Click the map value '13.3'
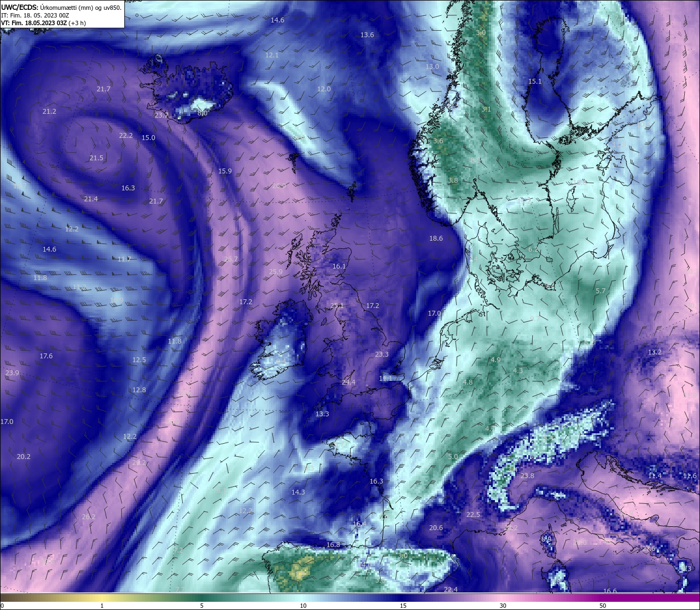 [322, 414]
